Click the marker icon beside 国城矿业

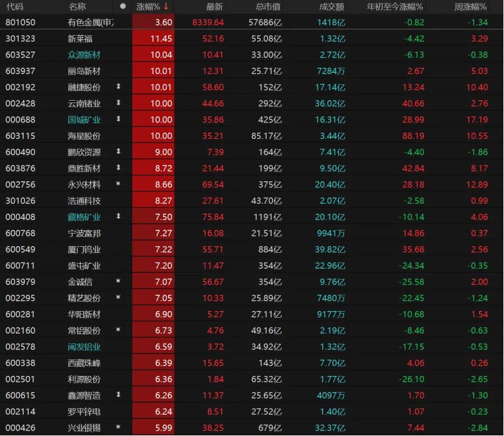(x=118, y=119)
